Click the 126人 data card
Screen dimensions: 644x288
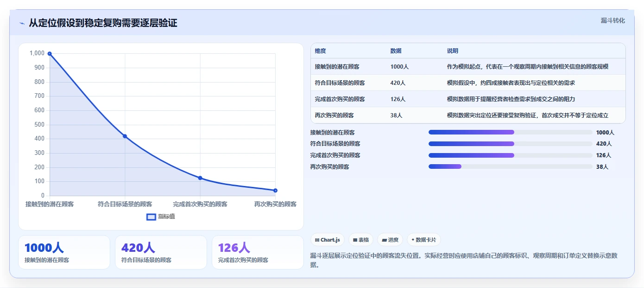(258, 252)
